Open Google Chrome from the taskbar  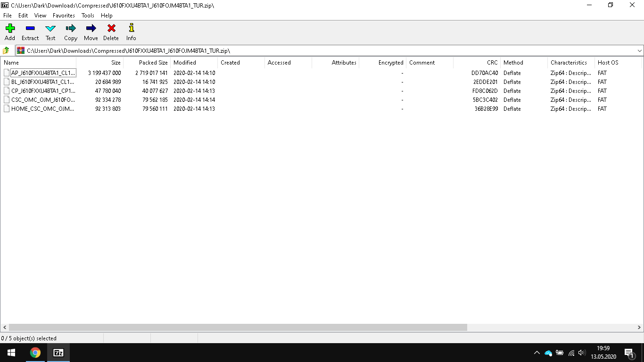click(35, 353)
